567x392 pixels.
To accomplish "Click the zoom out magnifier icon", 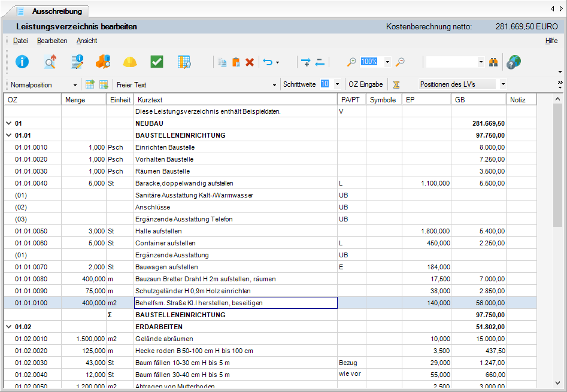I will [400, 62].
